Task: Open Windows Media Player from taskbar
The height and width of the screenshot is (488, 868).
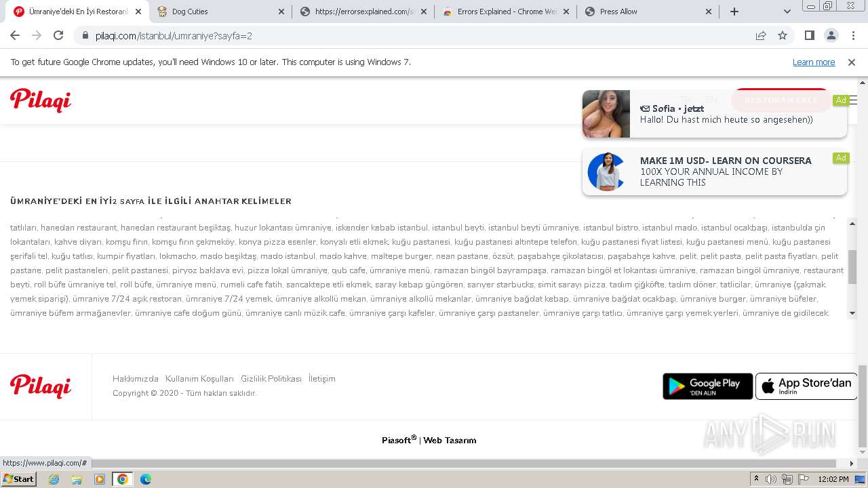Action: pyautogui.click(x=100, y=479)
